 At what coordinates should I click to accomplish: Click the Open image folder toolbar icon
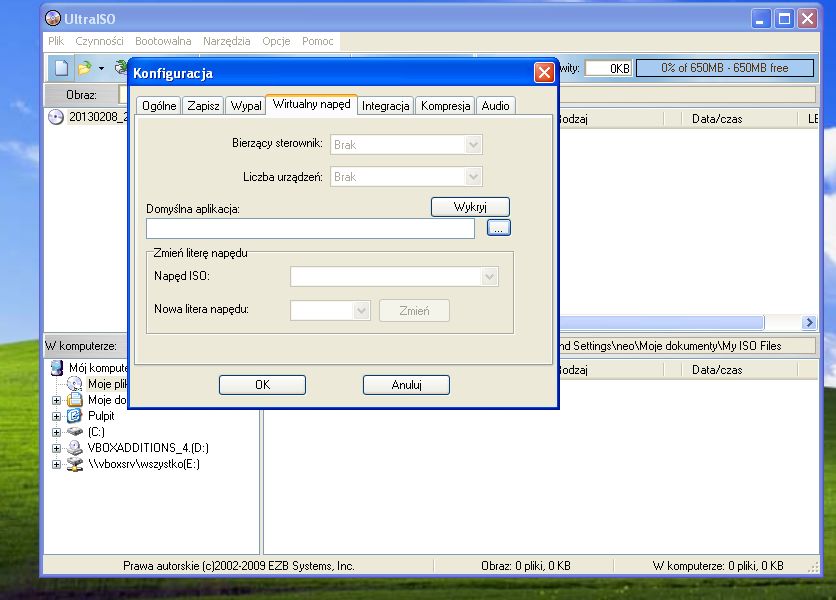[x=84, y=68]
